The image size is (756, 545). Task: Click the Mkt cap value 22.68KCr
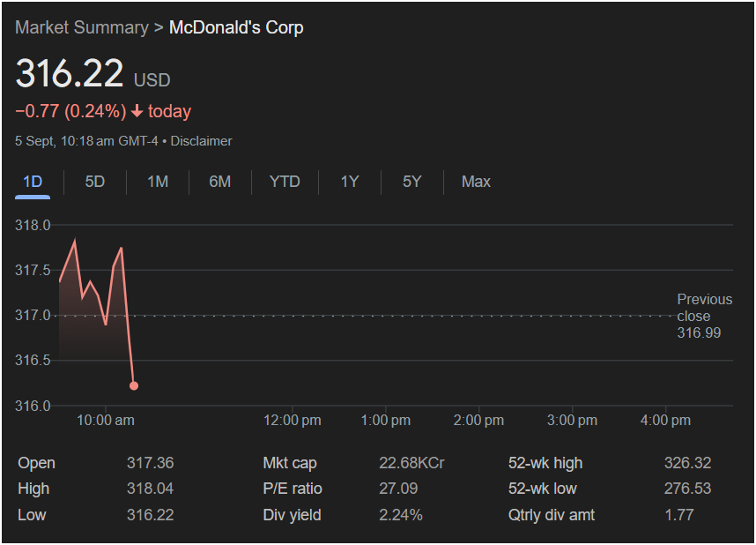(411, 463)
